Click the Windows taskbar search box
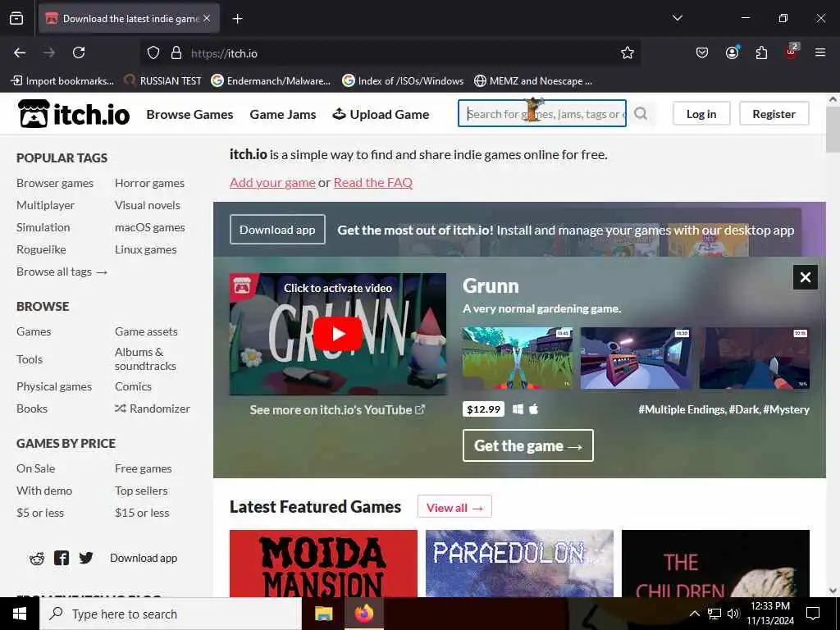Screen dimensions: 840x630 (171, 614)
